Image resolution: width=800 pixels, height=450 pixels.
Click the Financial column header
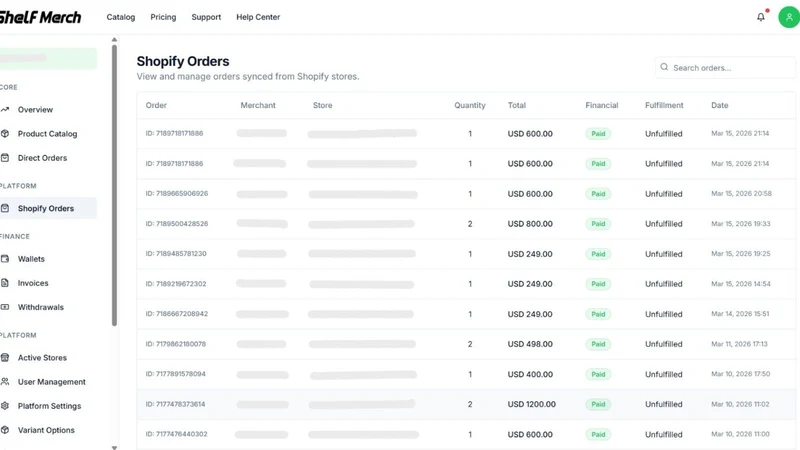click(602, 105)
